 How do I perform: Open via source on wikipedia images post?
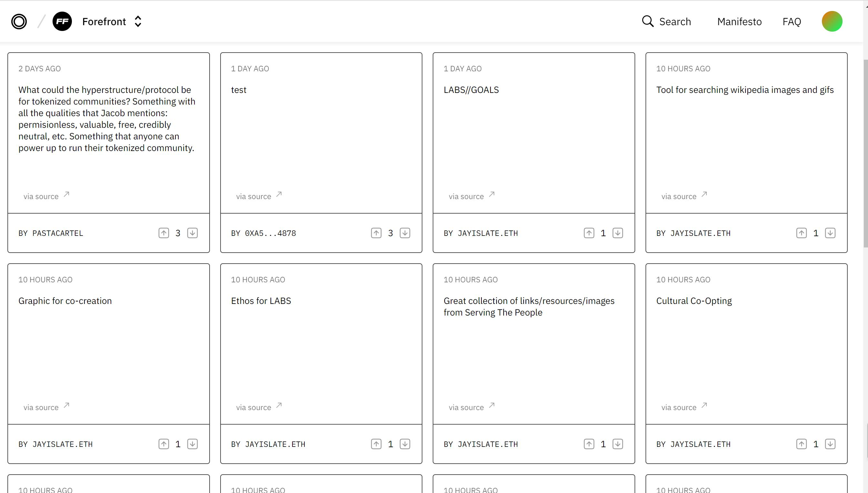(684, 196)
